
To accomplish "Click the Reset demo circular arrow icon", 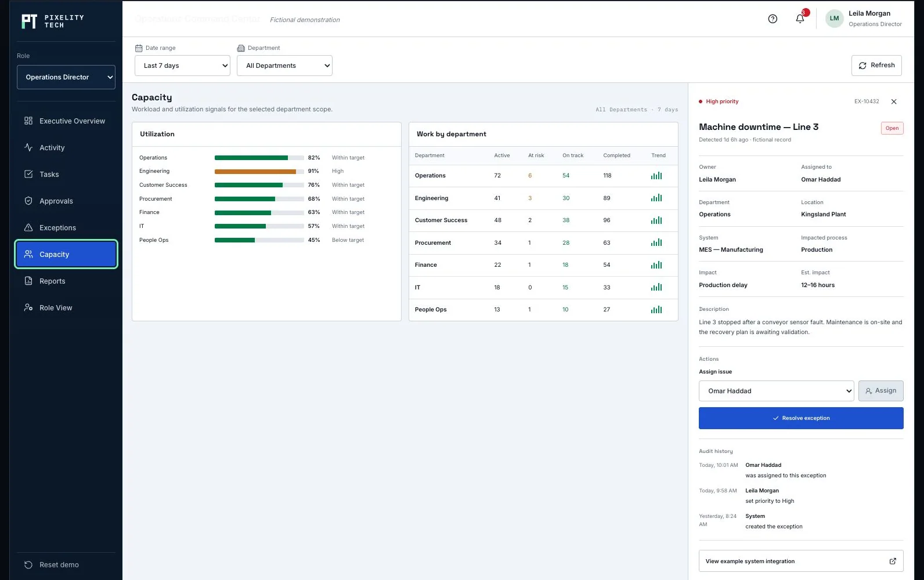I will tap(28, 564).
